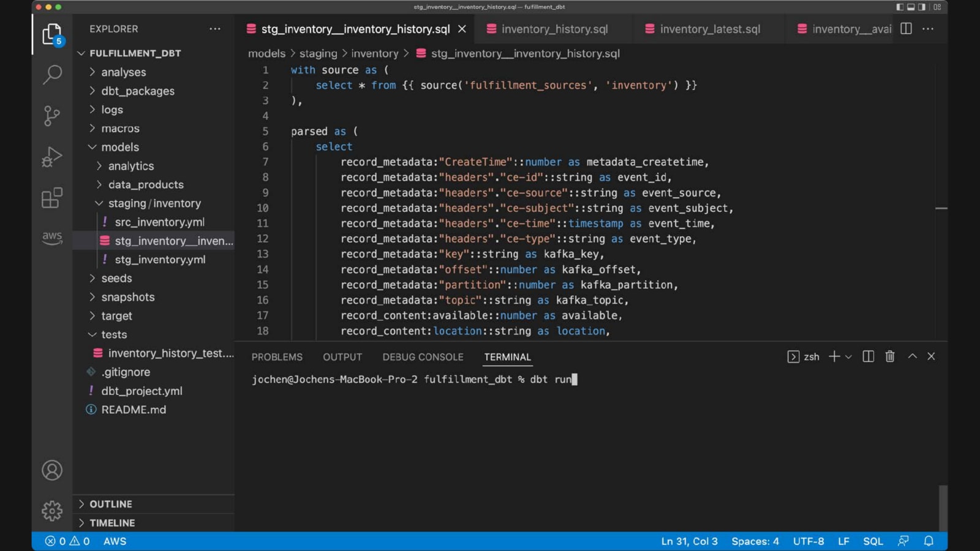Open the AWS toolkit sidebar icon
The width and height of the screenshot is (980, 551).
click(52, 238)
